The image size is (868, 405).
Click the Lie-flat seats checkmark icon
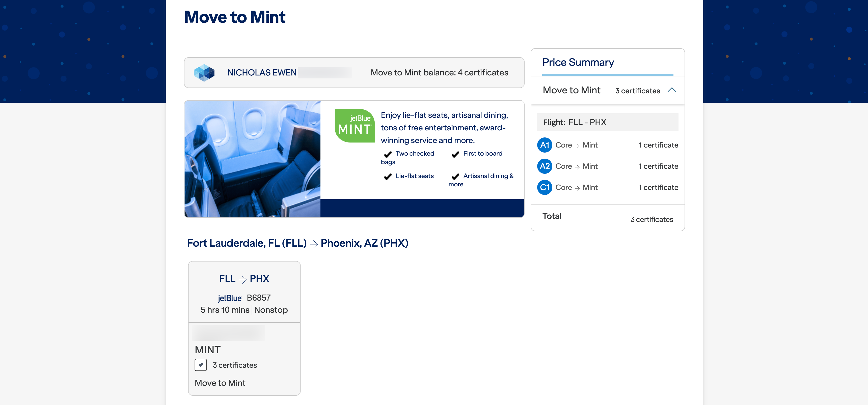click(388, 177)
